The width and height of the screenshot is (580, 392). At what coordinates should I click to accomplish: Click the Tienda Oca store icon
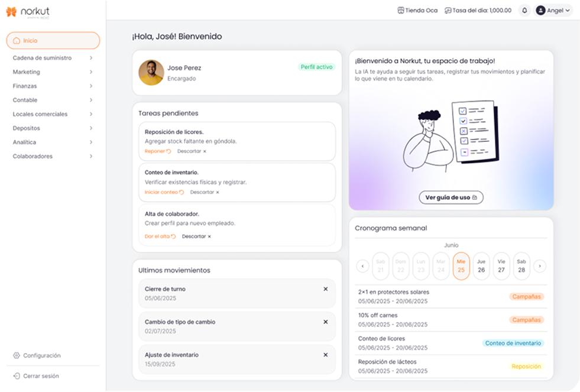(401, 11)
